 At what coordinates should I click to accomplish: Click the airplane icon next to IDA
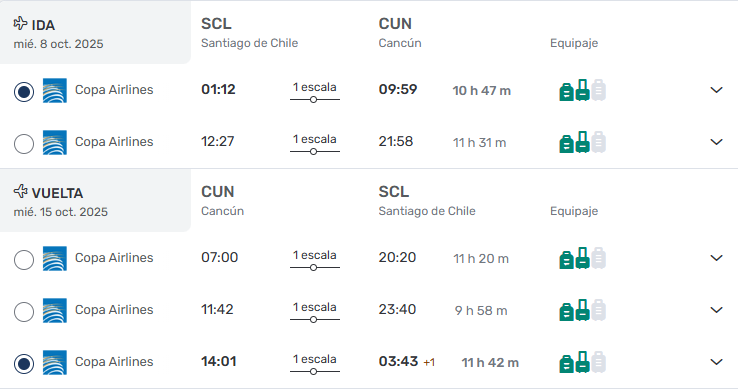[x=20, y=23]
